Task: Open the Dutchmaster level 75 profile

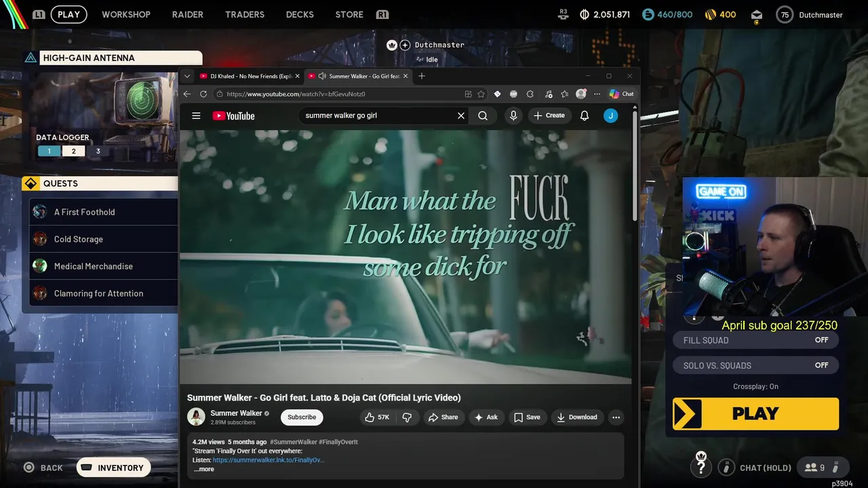Action: [810, 15]
